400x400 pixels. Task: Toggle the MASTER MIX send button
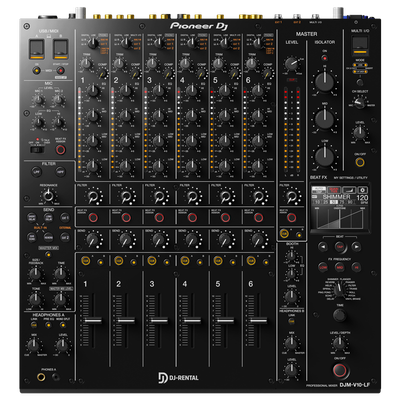(x=48, y=255)
